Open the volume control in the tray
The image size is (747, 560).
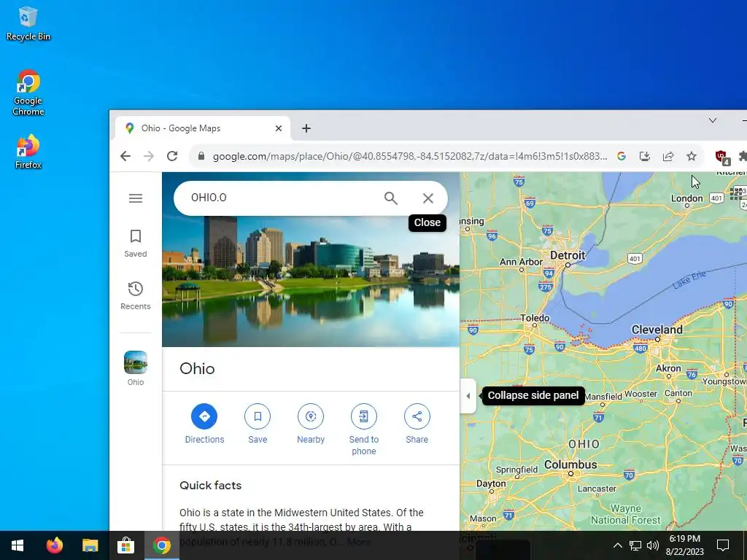pyautogui.click(x=653, y=545)
